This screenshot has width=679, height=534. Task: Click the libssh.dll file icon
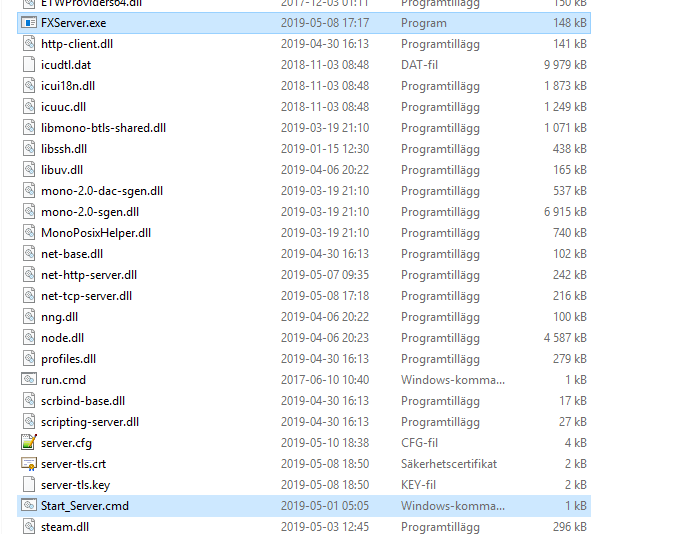tap(29, 149)
